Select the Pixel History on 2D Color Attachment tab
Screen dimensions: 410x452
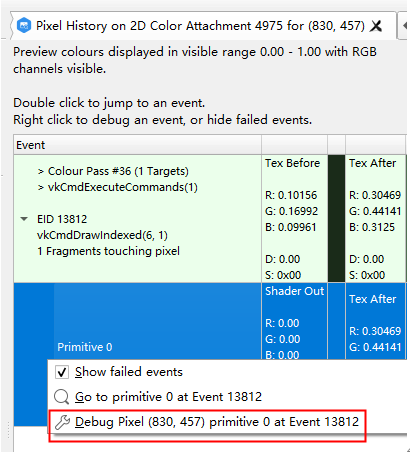[203, 26]
